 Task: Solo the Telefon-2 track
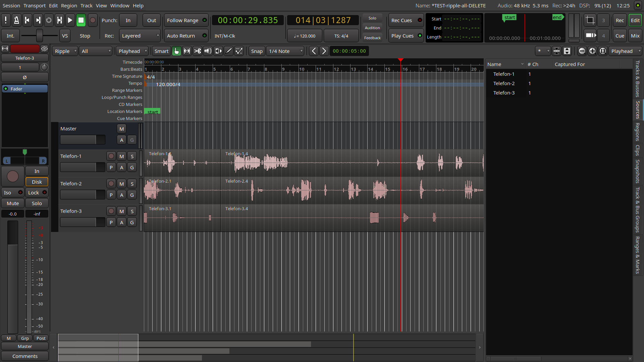click(x=132, y=184)
